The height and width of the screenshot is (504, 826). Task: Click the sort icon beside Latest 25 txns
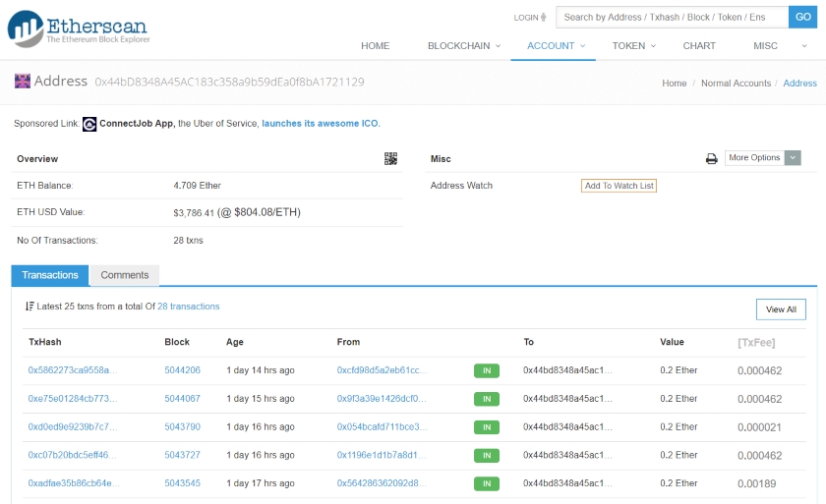[29, 307]
